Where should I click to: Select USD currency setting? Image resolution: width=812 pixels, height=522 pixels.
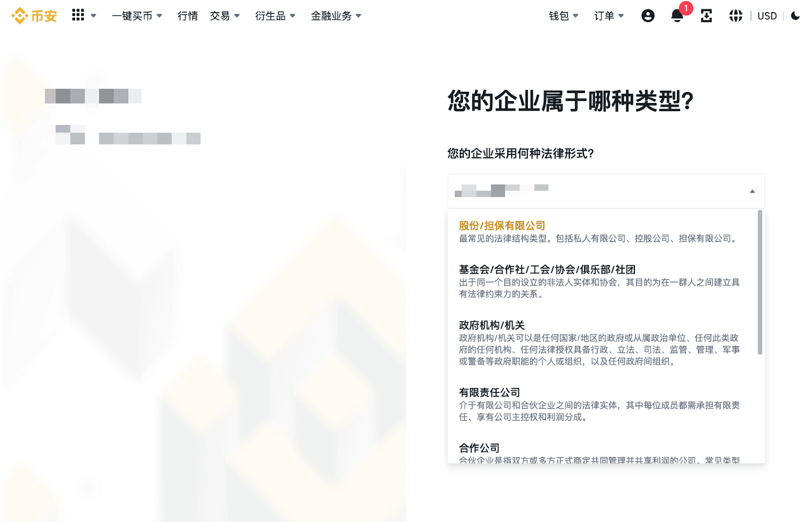pyautogui.click(x=766, y=16)
